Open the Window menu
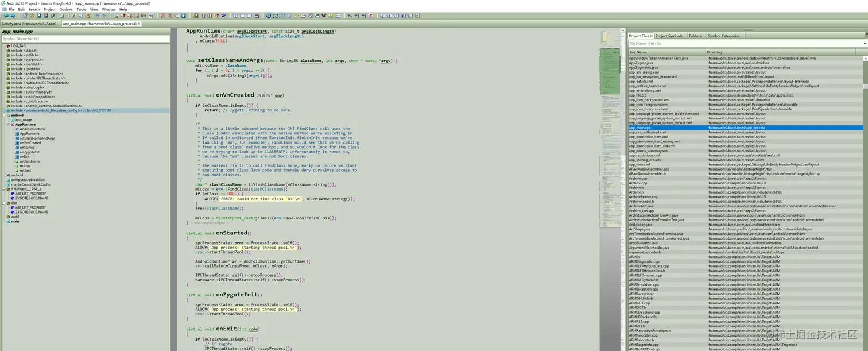The image size is (868, 351). pyautogui.click(x=108, y=9)
